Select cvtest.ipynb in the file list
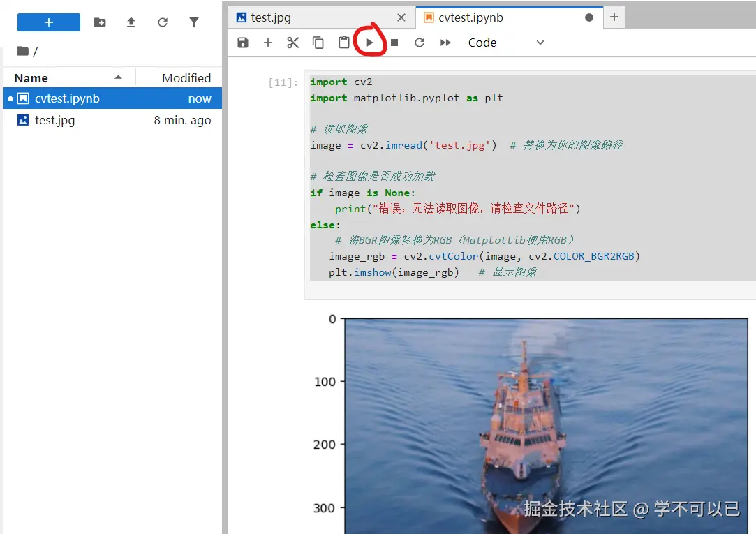 (113, 98)
